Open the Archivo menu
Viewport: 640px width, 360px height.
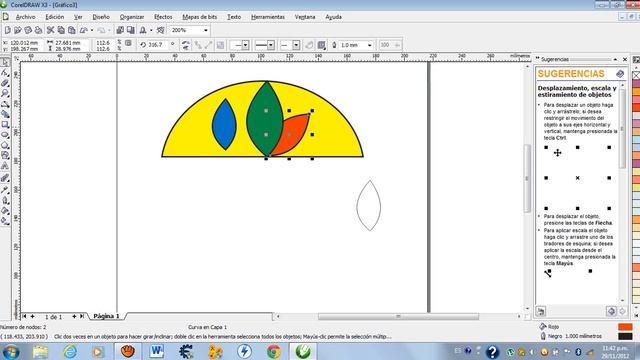click(25, 17)
